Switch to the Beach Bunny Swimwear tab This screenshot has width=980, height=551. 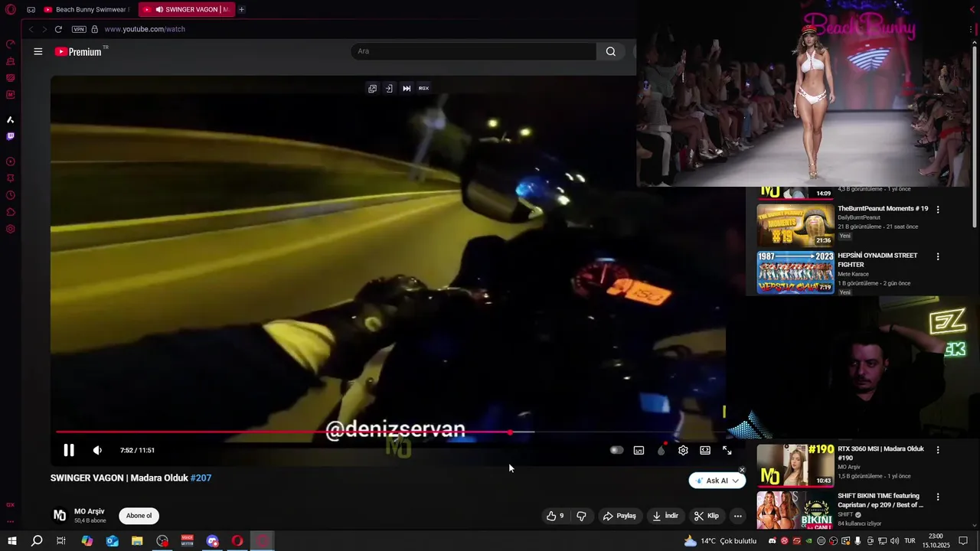[x=87, y=10]
